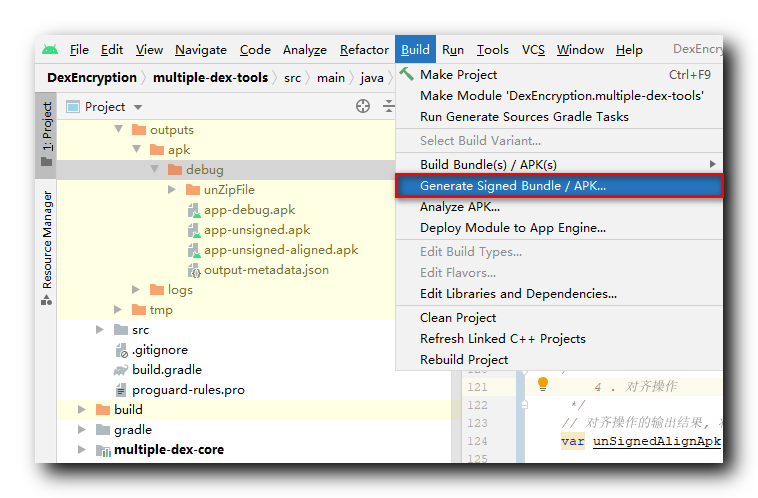This screenshot has height=498, width=758.
Task: Collapse the apk folder arrow
Action: pos(137,149)
